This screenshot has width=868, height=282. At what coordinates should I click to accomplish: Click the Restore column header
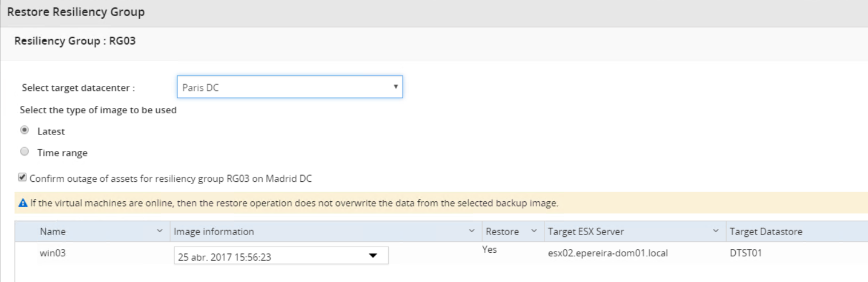point(502,232)
